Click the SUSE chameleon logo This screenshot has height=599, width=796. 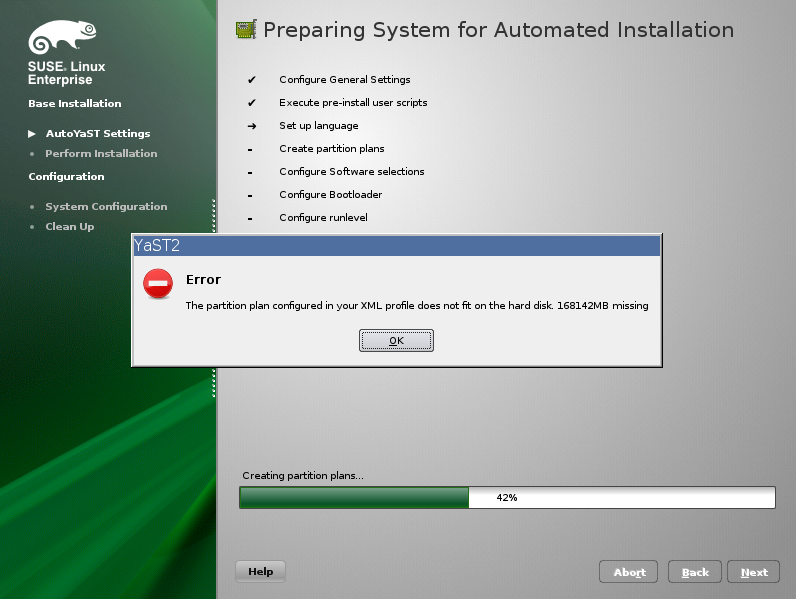tap(62, 37)
